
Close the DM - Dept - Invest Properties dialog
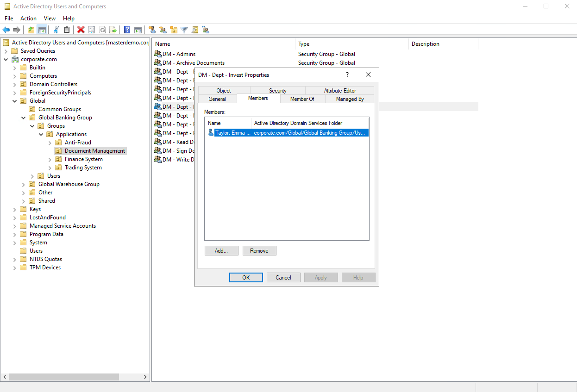[368, 75]
